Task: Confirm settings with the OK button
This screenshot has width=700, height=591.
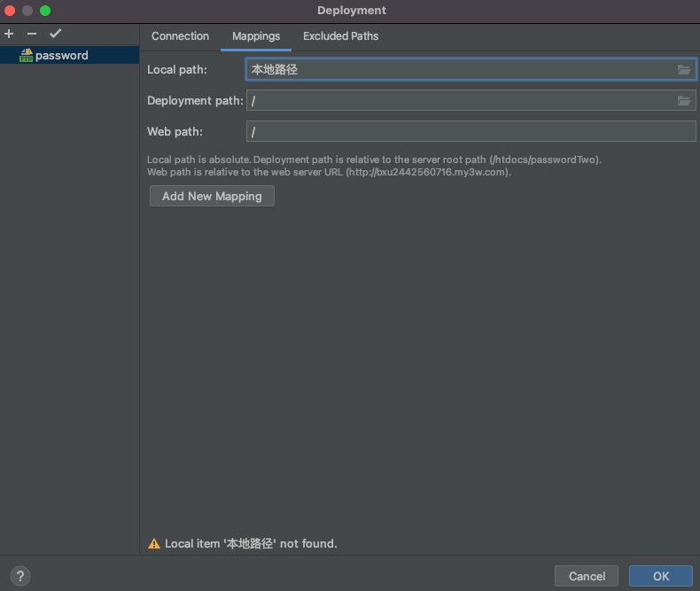Action: click(661, 576)
